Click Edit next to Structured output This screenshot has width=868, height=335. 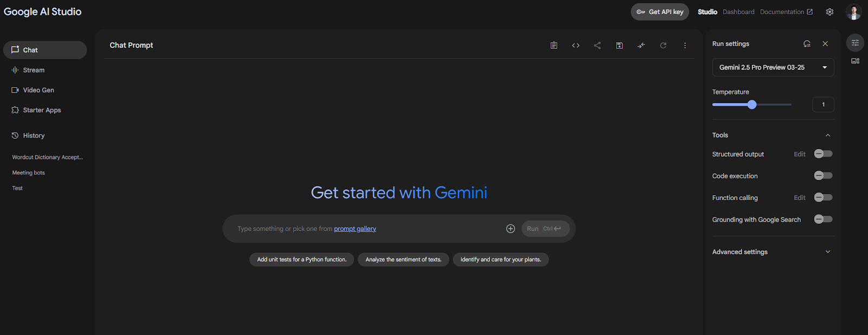800,154
